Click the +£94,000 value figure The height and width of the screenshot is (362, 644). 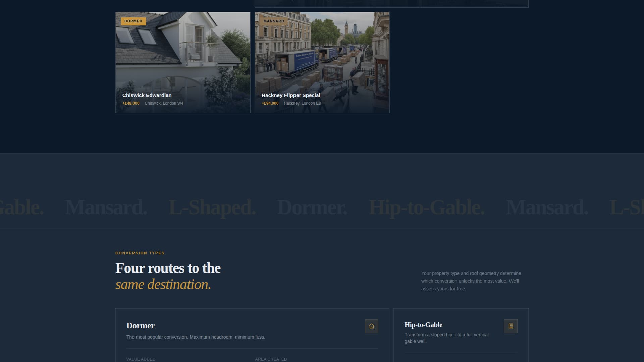270,103
